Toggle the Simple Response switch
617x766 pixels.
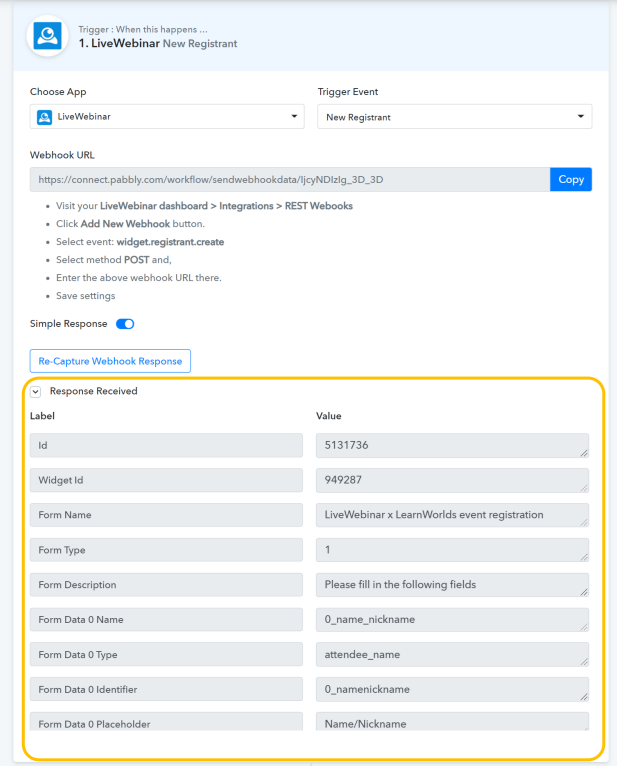coord(125,324)
